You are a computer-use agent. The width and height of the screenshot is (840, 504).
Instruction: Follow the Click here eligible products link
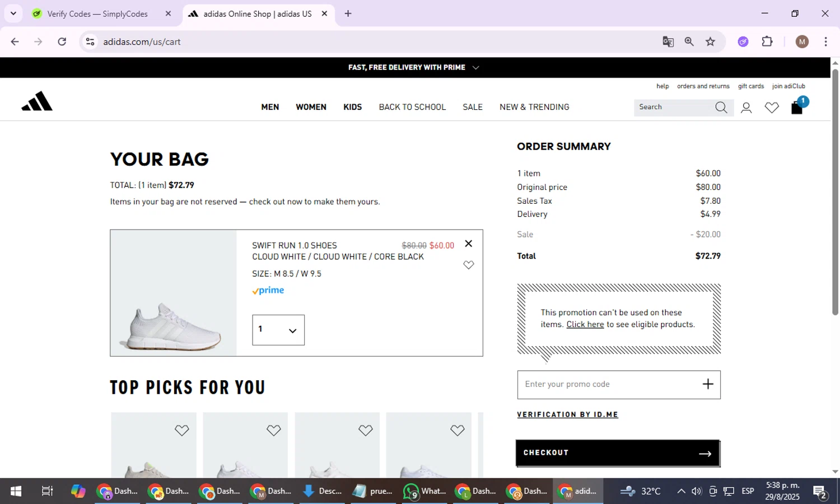(585, 324)
